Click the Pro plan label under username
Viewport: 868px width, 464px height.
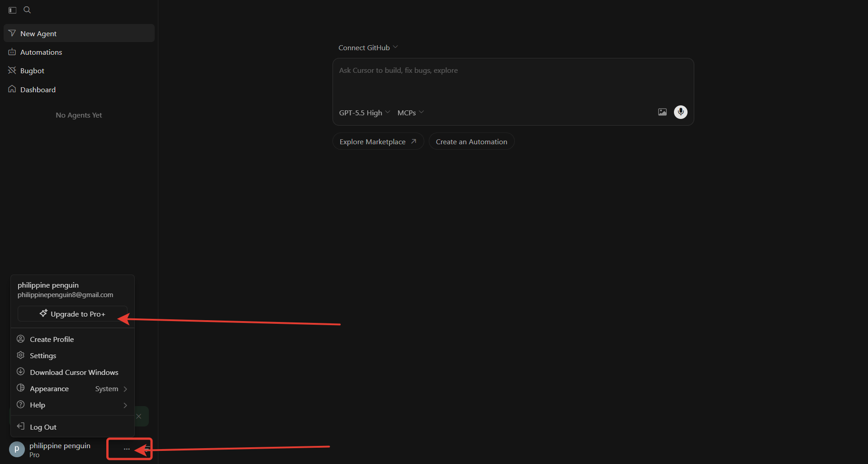34,455
